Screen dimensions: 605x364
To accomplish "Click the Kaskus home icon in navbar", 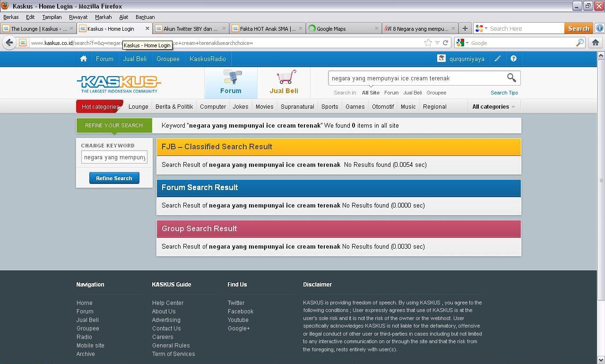I will (83, 59).
